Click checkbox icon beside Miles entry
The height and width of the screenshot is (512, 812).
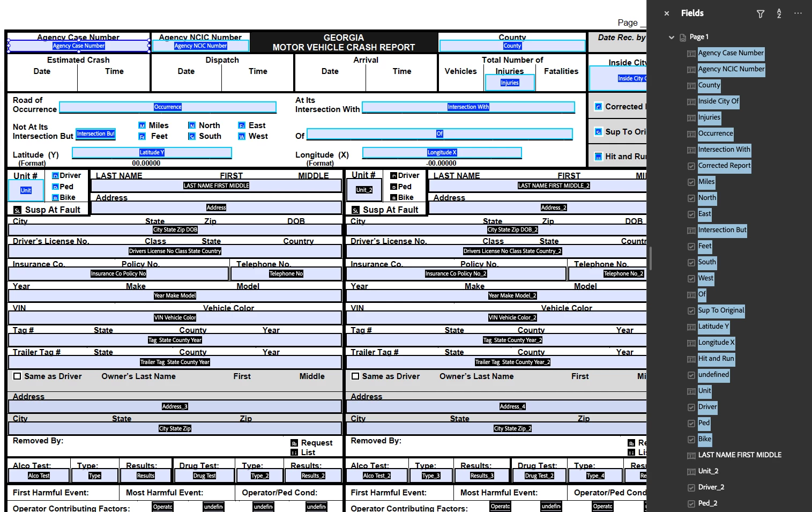691,182
